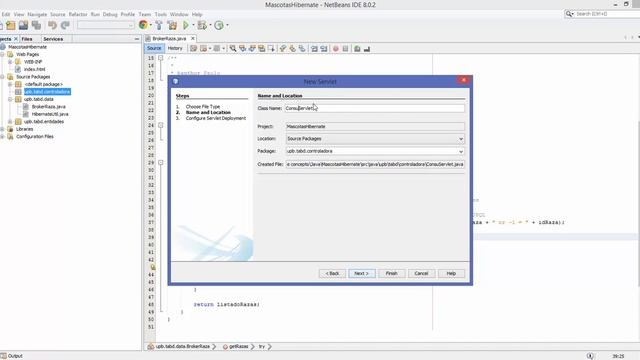640x360 pixels.
Task: Expand the default package node
Action: 10,84
